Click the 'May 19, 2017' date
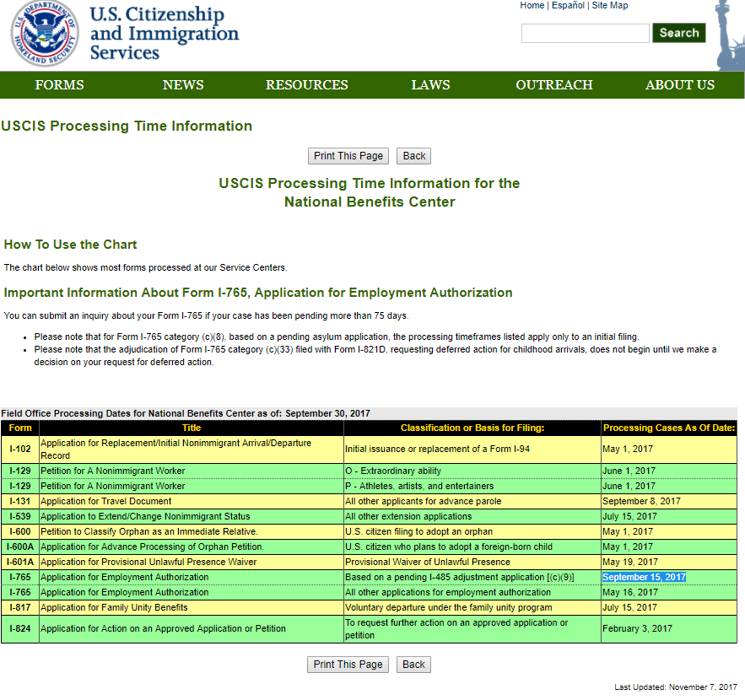Viewport: 745px width, 700px height. (x=630, y=563)
